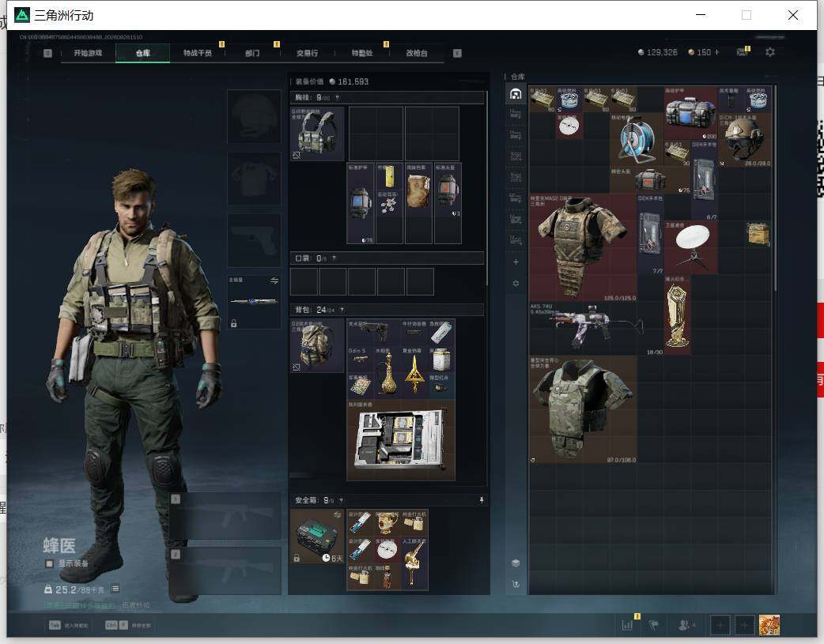Screen dimensions: 824x644
Task: Click the 口袋 help question mark
Action: pyautogui.click(x=334, y=258)
